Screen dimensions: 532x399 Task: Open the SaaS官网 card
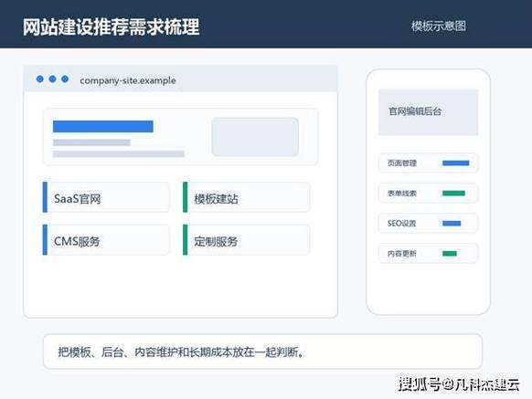pos(106,197)
